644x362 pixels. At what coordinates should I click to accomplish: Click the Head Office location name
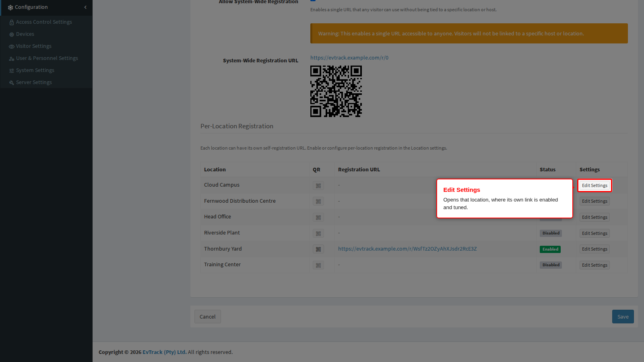pos(217,217)
